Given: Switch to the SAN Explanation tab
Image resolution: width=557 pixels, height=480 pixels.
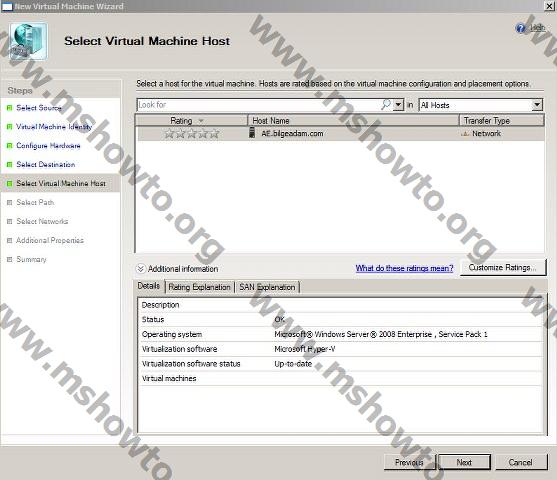Looking at the screenshot, I should [x=267, y=287].
